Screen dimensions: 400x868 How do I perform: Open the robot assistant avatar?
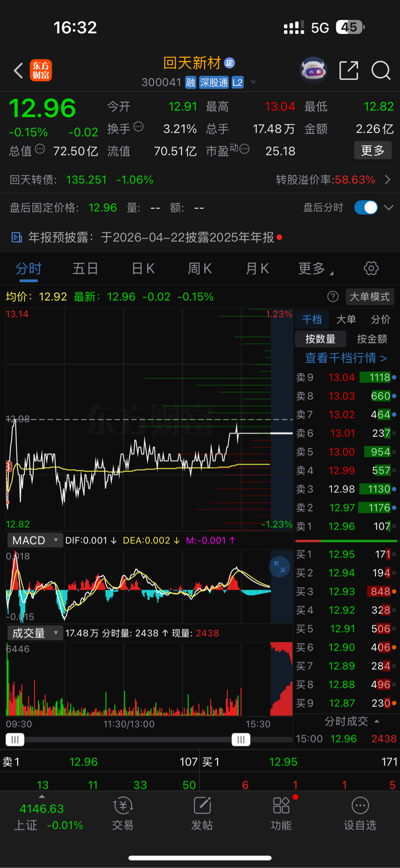pos(313,70)
